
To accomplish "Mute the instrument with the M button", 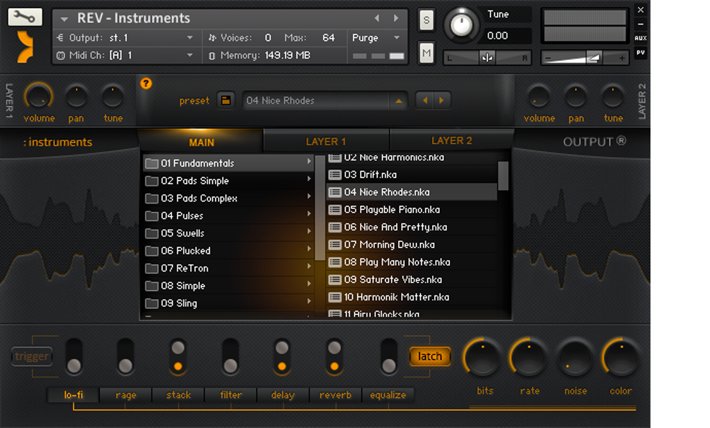I will 427,52.
